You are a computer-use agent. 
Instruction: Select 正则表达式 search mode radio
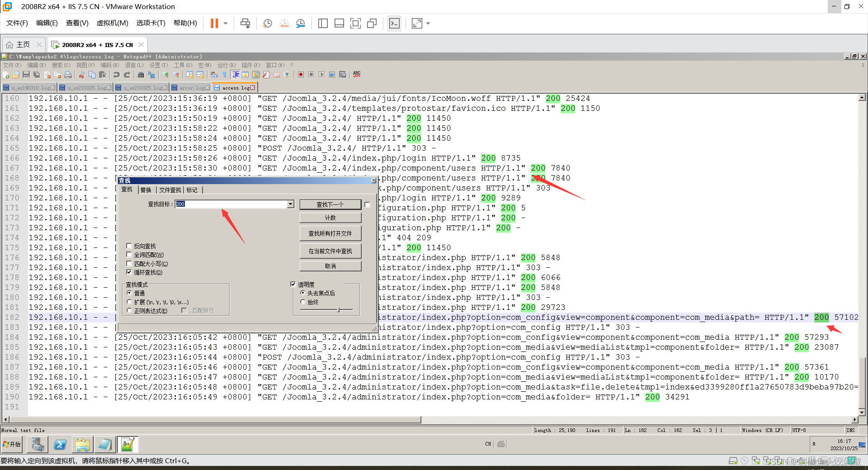coord(129,311)
